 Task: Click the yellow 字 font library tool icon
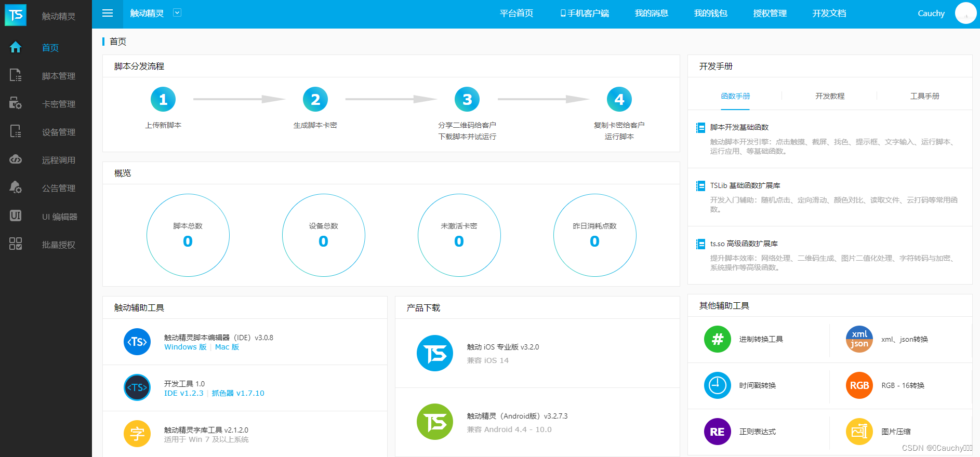(137, 434)
